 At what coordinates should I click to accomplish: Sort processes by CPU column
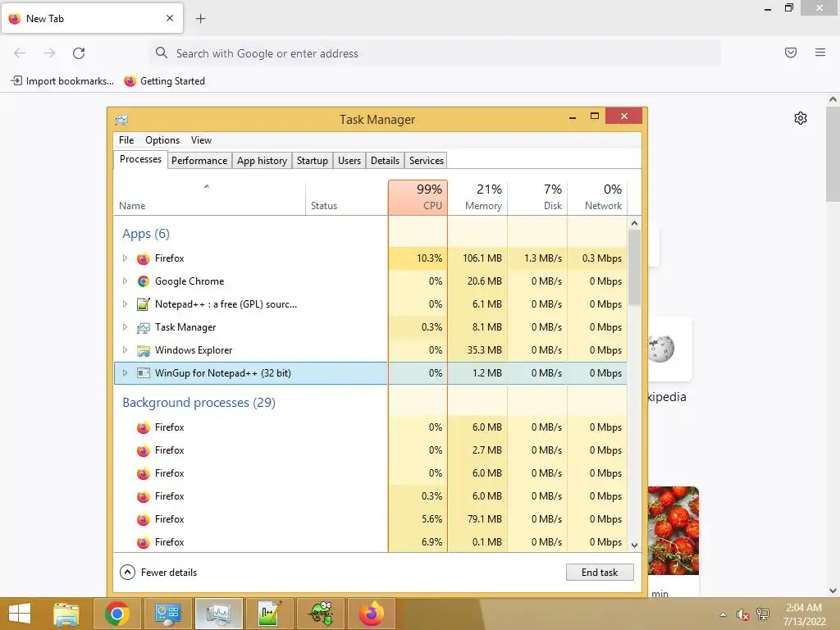pos(418,198)
